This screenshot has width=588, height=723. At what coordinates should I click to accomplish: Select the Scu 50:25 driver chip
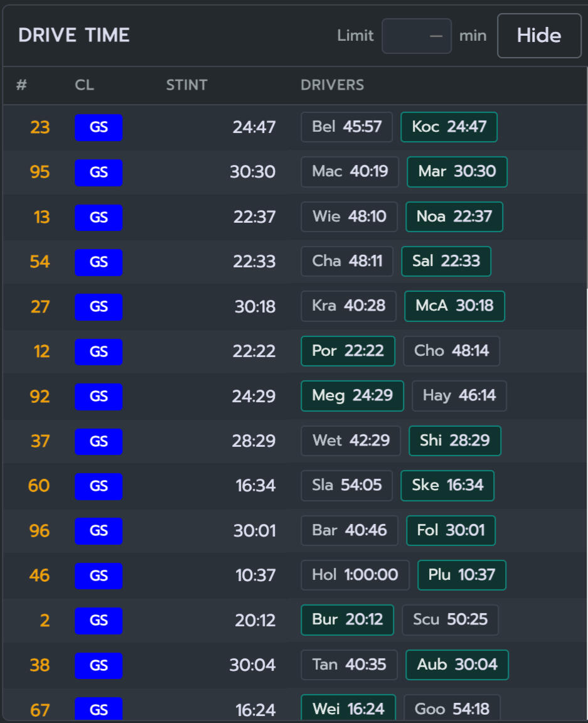click(450, 619)
